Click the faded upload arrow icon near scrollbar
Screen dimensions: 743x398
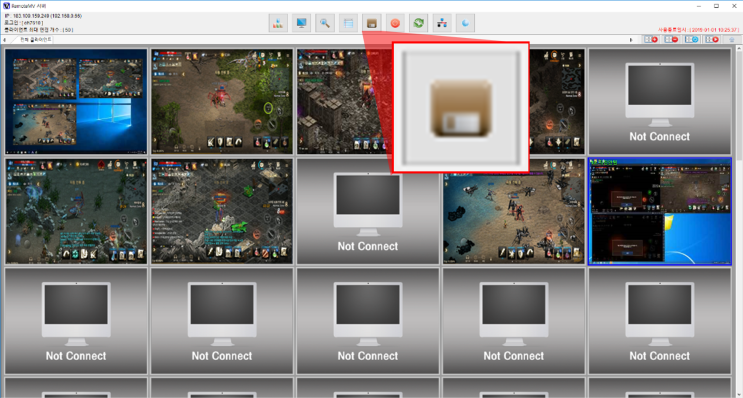point(732,40)
